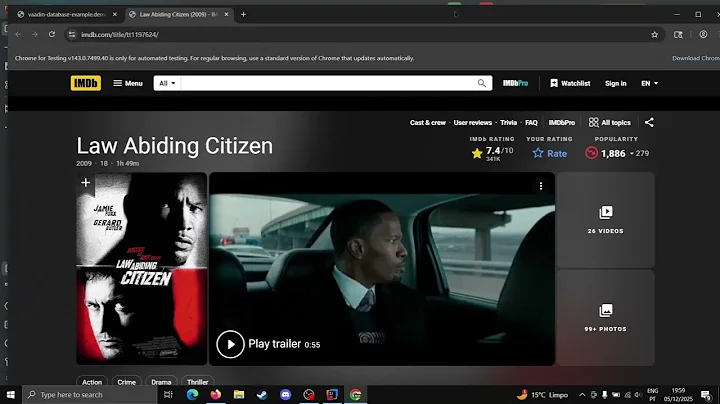
Task: Click the IMDb logo
Action: (x=86, y=83)
